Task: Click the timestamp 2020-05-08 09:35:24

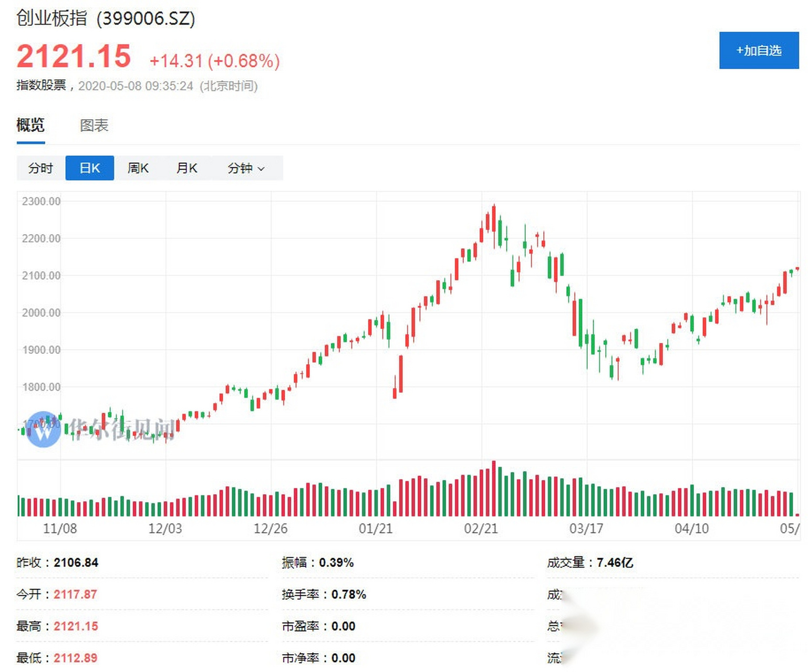Action: 136,86
